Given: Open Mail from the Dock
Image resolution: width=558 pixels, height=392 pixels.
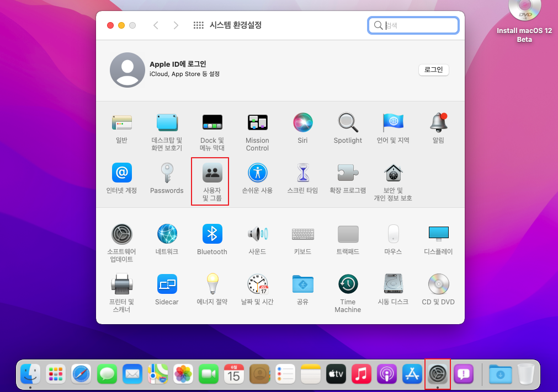Looking at the screenshot, I should pos(132,374).
